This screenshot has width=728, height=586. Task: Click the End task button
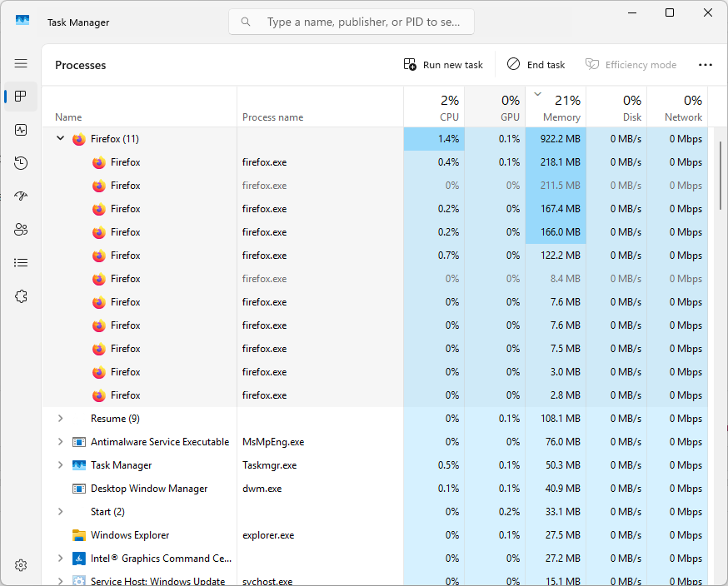[x=536, y=65]
